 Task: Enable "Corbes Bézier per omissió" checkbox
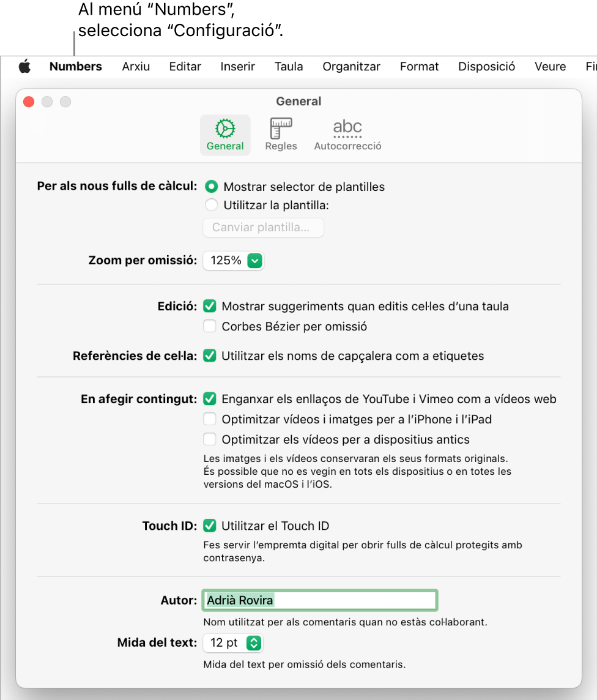pos(210,327)
